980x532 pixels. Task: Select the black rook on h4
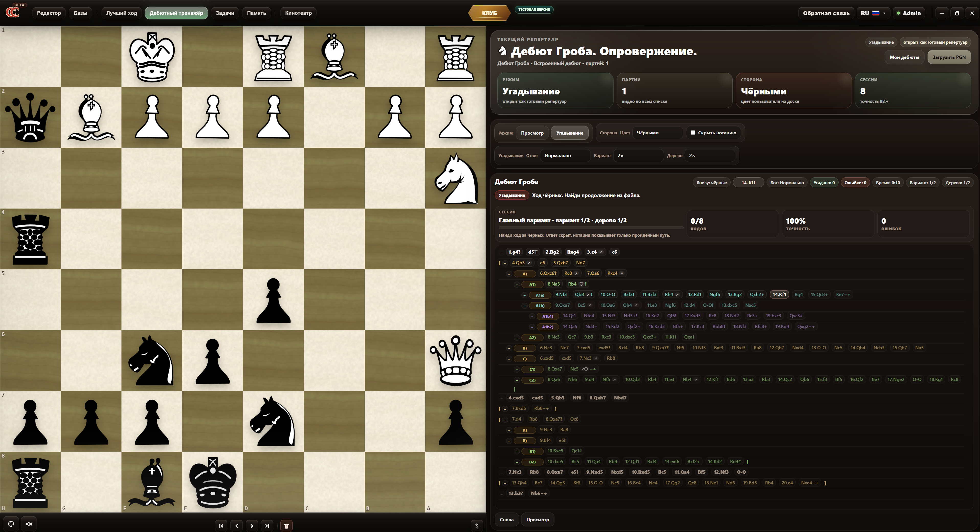(30, 239)
